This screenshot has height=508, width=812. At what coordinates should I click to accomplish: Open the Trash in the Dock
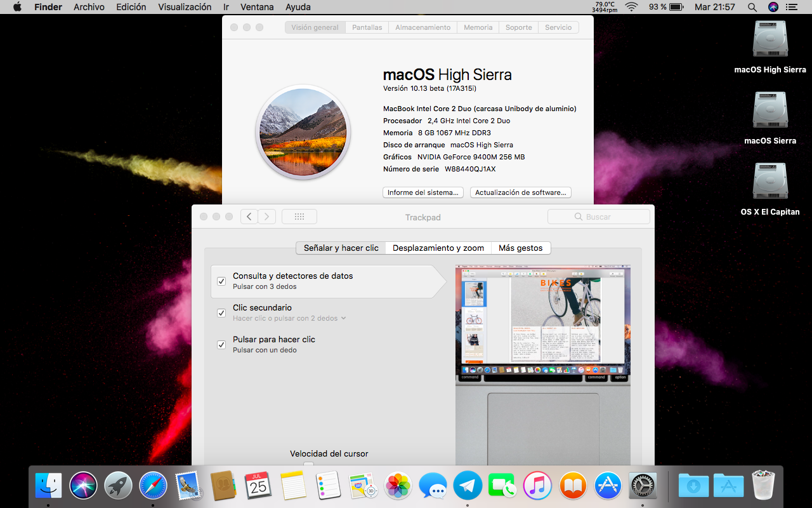[763, 486]
